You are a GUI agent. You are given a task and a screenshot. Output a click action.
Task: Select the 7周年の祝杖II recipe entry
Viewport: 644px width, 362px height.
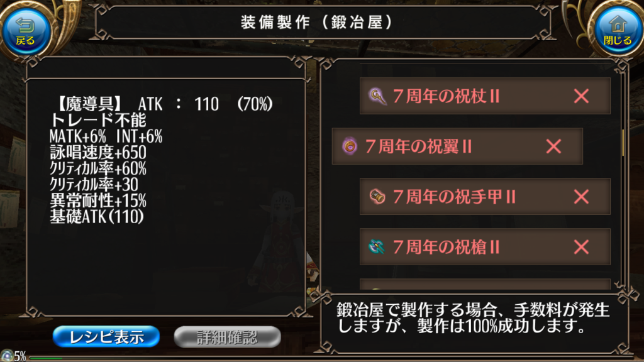coord(485,96)
